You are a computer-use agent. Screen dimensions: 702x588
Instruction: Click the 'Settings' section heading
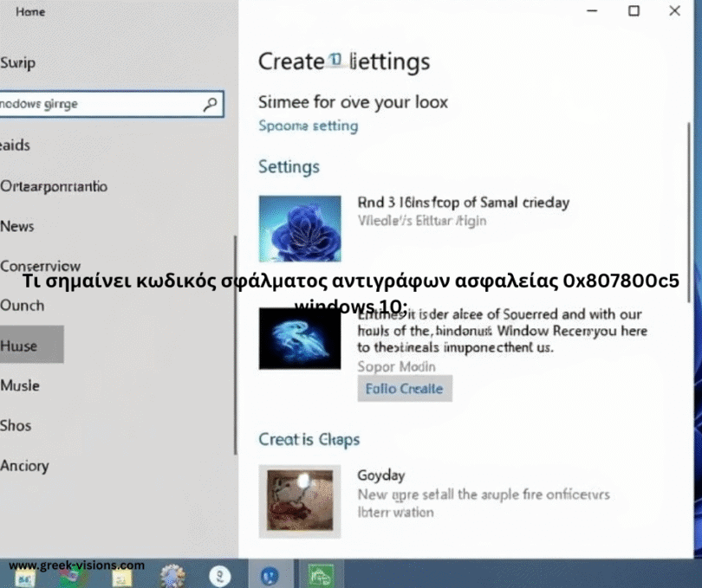[x=289, y=167]
